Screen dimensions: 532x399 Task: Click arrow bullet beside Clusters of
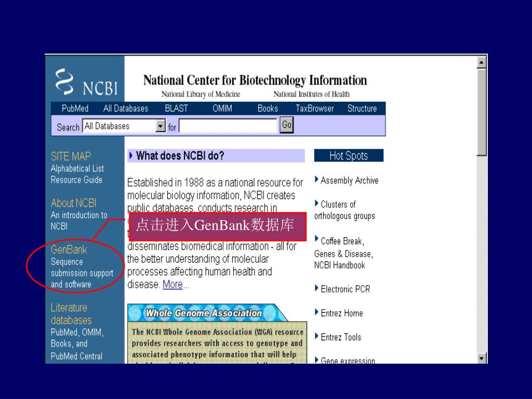316,204
